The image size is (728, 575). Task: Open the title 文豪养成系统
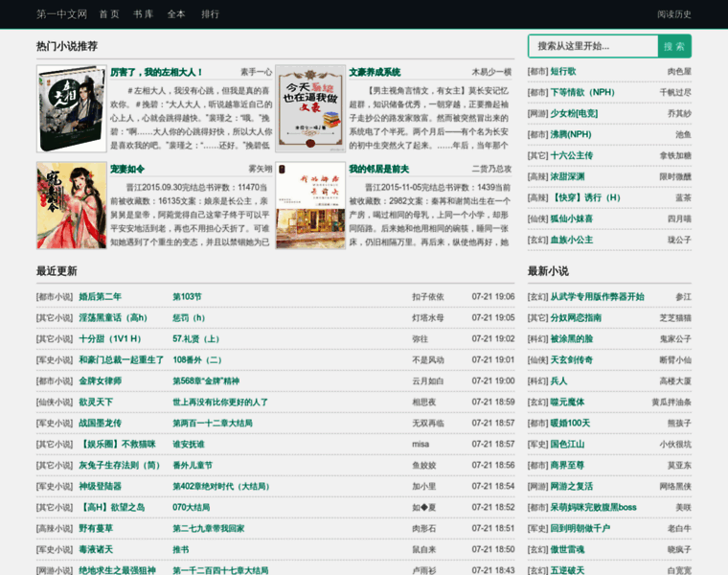[x=375, y=72]
